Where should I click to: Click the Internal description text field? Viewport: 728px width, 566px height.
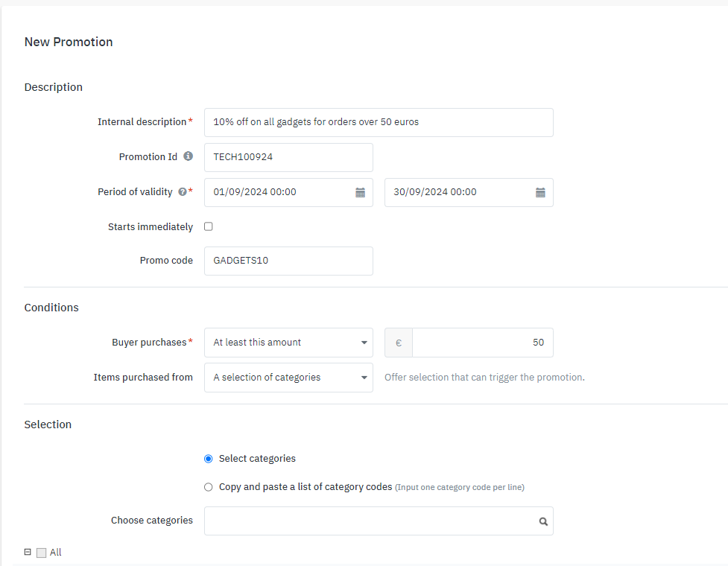coord(379,122)
